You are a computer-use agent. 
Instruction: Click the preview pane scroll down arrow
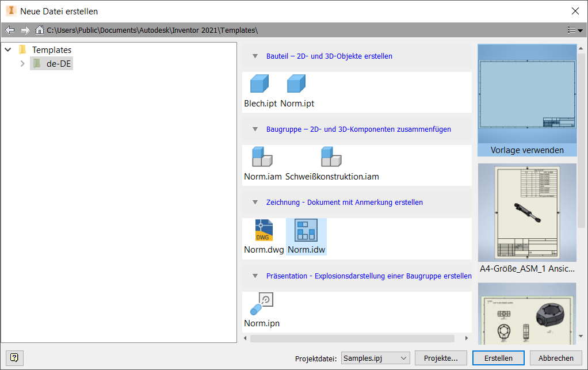click(x=581, y=336)
